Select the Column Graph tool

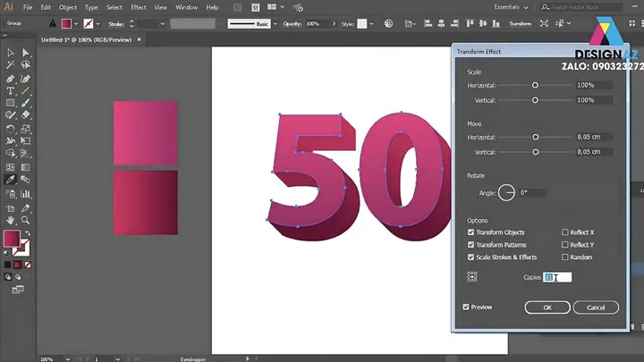tap(25, 194)
